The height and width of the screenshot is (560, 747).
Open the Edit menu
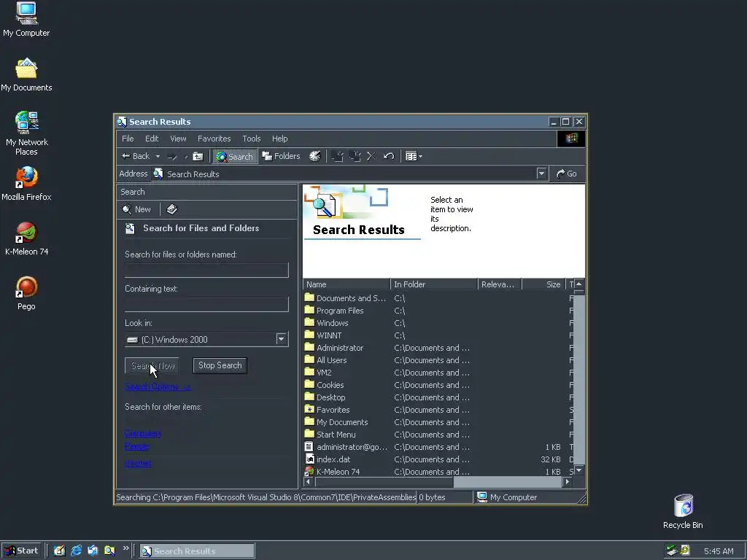coord(152,139)
